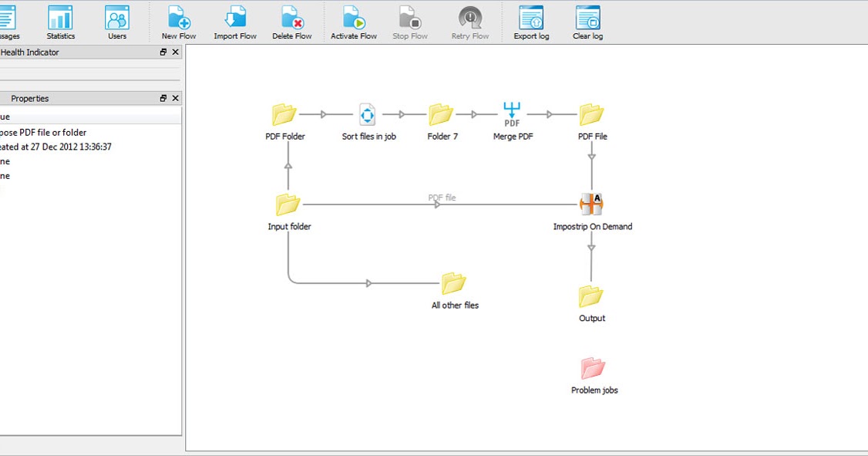868x456 pixels.
Task: Close the Health Indicator panel
Action: click(x=175, y=52)
